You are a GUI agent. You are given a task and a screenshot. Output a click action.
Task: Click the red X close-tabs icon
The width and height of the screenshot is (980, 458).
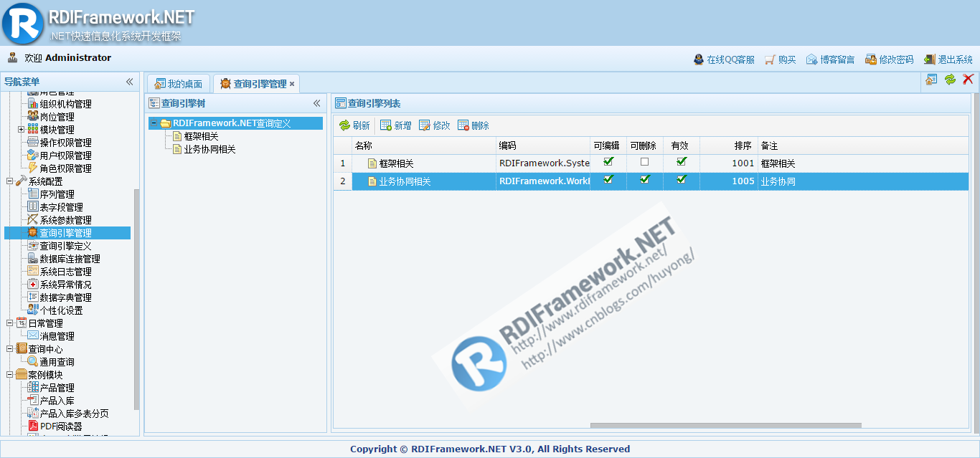pyautogui.click(x=968, y=80)
